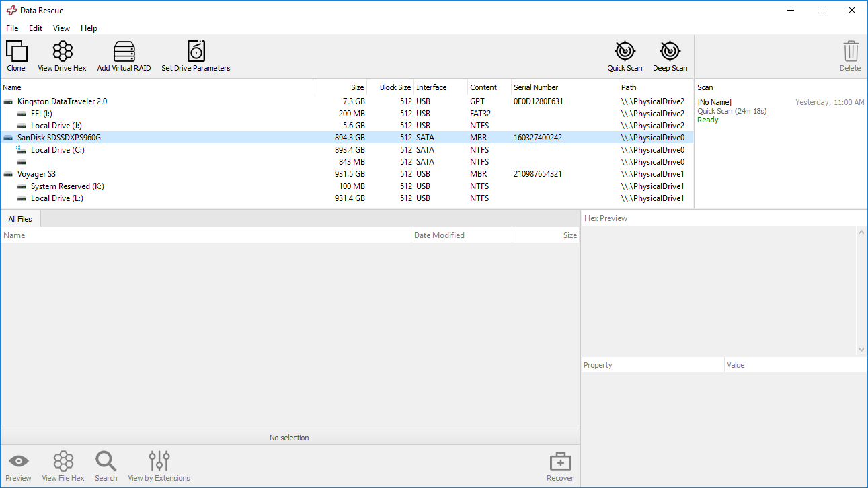The width and height of the screenshot is (868, 488).
Task: Click the Path column header
Action: coord(656,87)
